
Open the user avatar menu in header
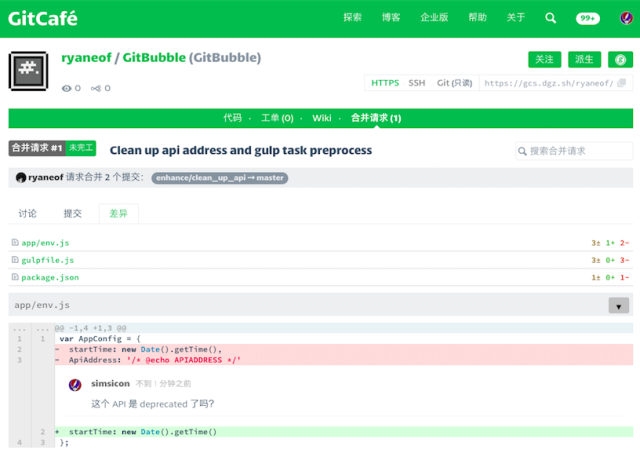coord(626,18)
